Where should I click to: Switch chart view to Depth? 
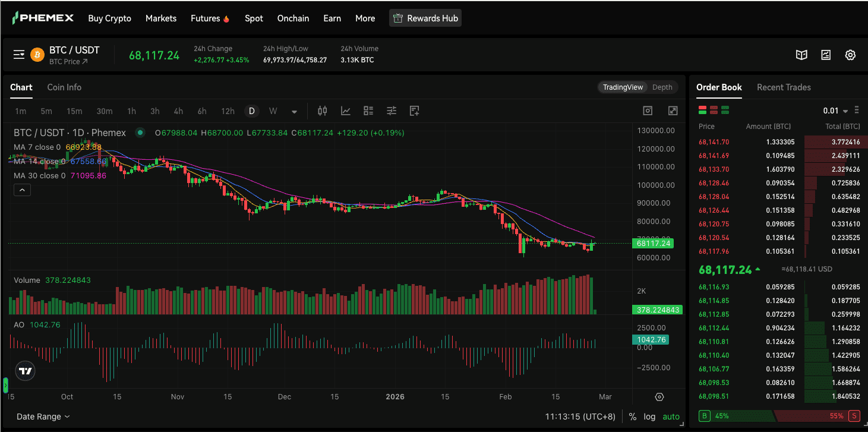(x=662, y=87)
